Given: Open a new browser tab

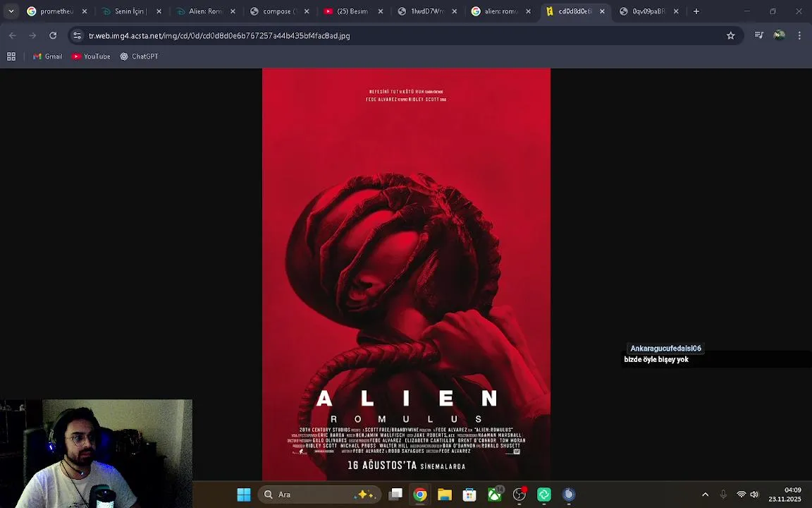Looking at the screenshot, I should click(x=696, y=11).
